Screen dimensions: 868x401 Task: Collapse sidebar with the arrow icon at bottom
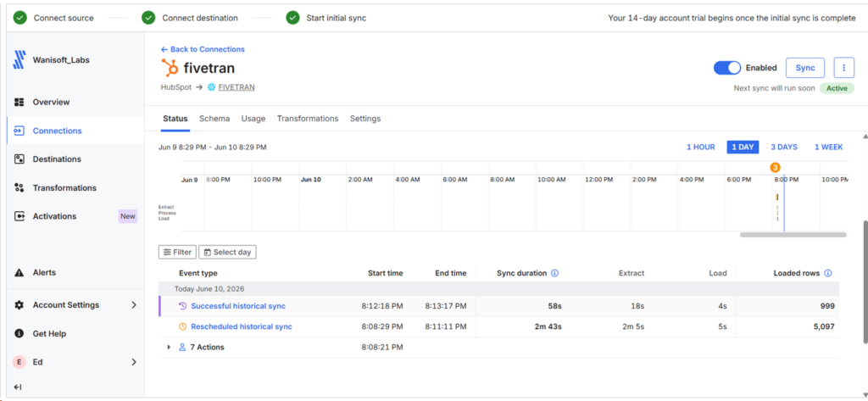pyautogui.click(x=17, y=387)
